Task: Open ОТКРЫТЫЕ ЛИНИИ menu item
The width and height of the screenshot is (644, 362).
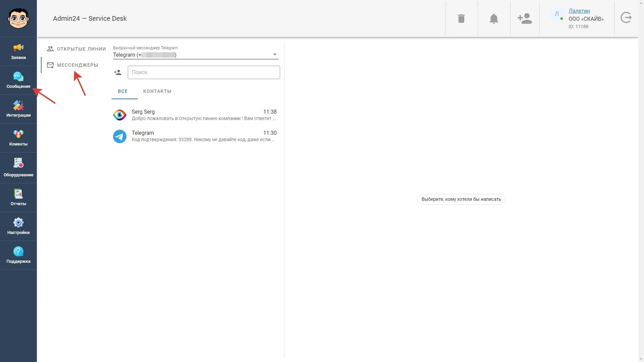Action: (76, 49)
